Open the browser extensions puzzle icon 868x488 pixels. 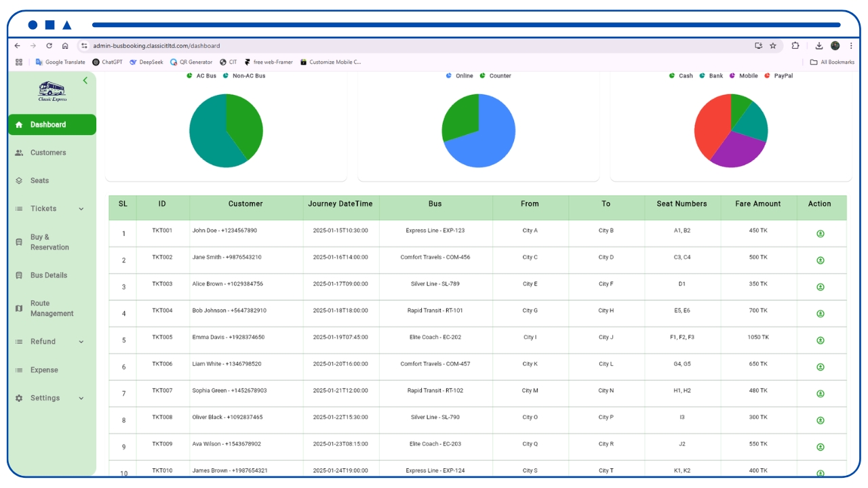[795, 46]
